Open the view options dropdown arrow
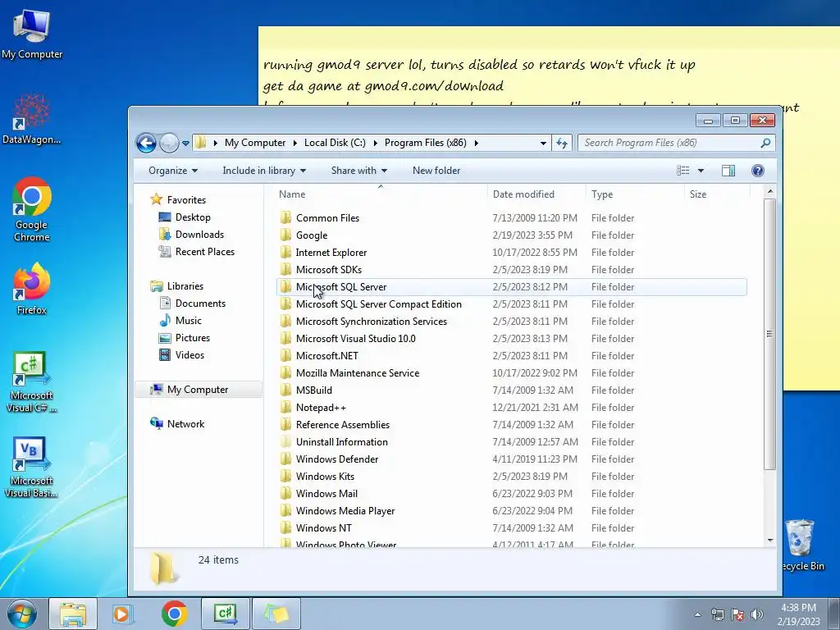The width and height of the screenshot is (840, 630). point(701,171)
